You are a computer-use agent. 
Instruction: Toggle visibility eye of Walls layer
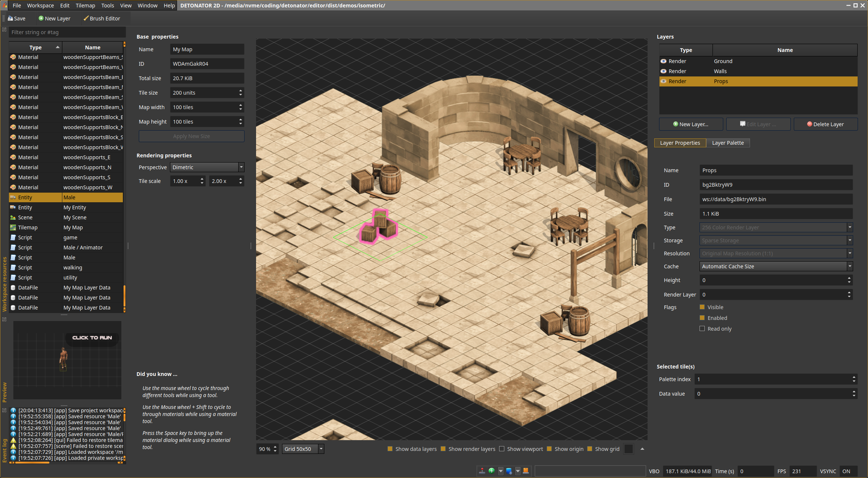664,71
